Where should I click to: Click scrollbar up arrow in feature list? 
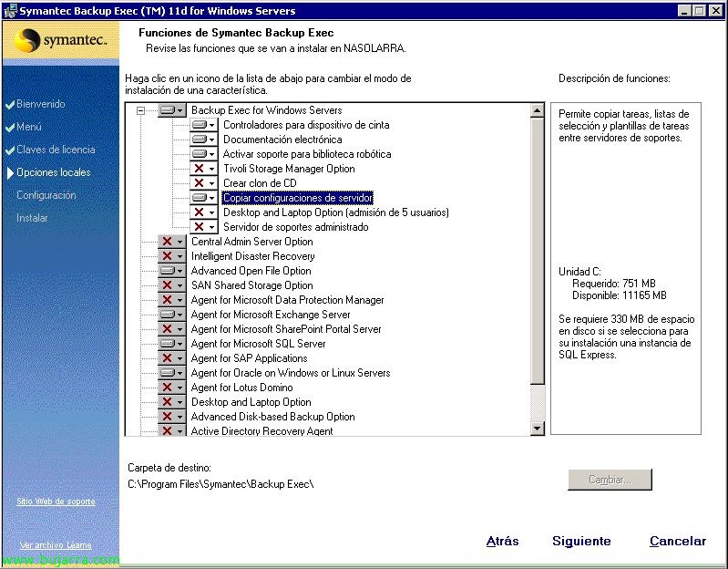click(x=538, y=110)
